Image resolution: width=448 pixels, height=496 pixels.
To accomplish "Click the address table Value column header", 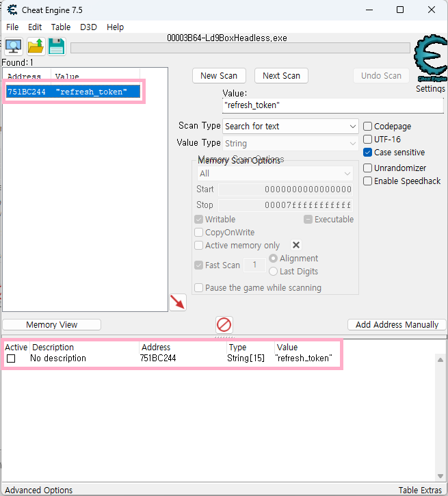I will point(287,348).
